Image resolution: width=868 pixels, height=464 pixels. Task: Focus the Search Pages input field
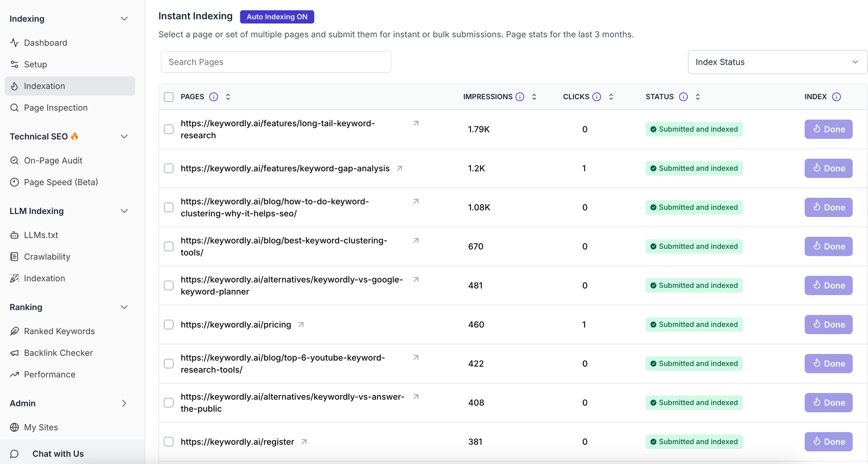(x=276, y=62)
